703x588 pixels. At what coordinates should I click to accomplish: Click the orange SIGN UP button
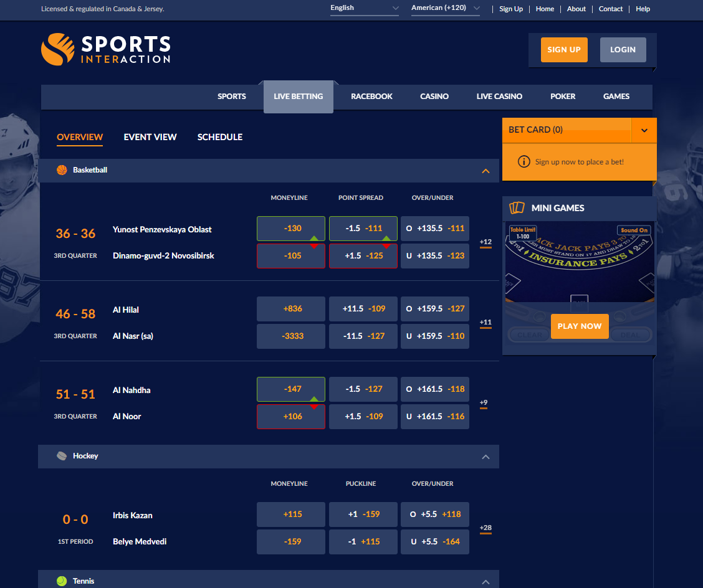pyautogui.click(x=564, y=49)
